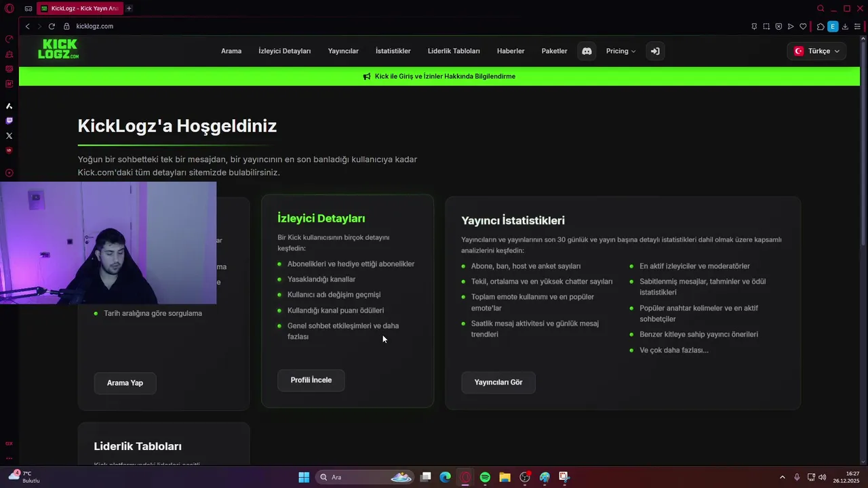Click the Windows taskbar Ara search box
Viewport: 868px width, 488px height.
[x=364, y=477]
